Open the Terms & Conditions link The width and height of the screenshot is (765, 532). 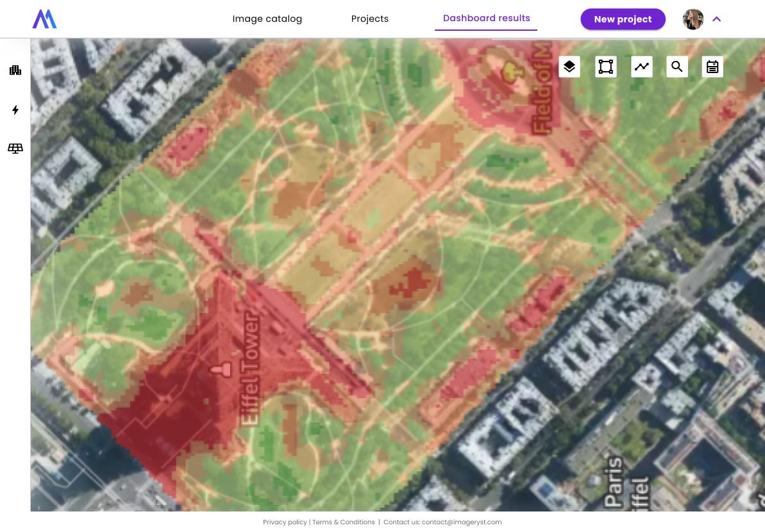pyautogui.click(x=344, y=522)
